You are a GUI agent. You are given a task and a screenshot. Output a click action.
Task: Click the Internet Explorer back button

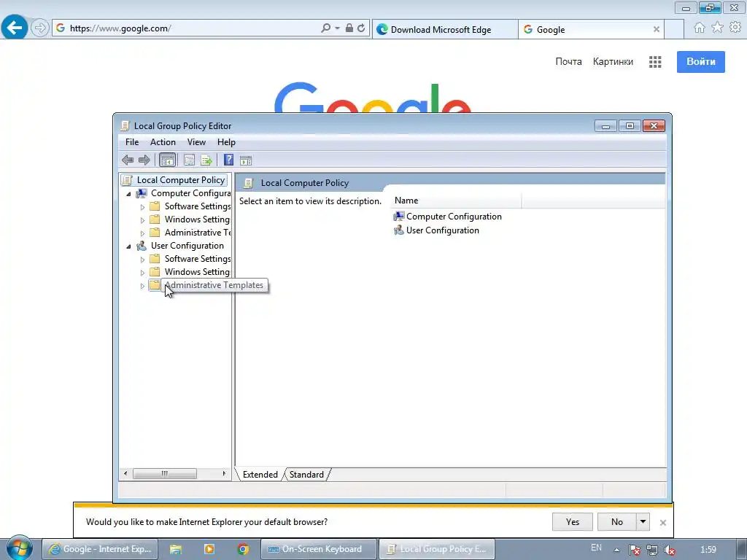point(15,28)
